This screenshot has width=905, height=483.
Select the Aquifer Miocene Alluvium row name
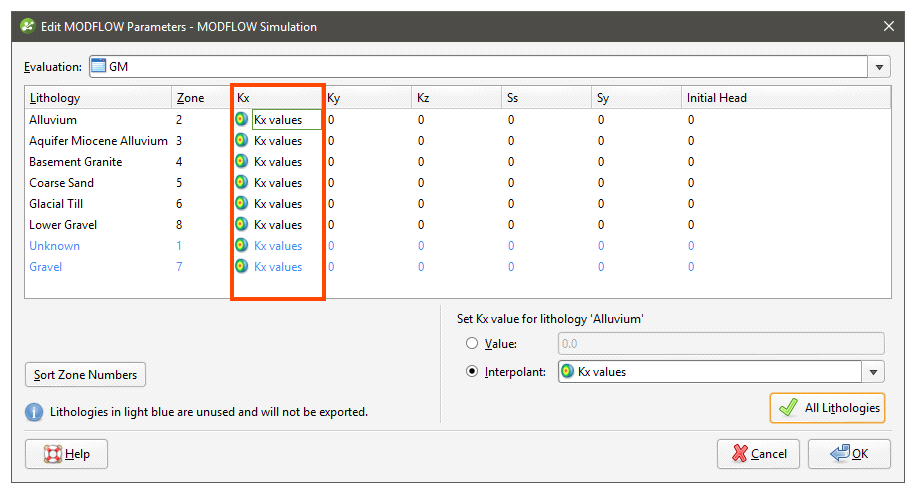click(99, 141)
